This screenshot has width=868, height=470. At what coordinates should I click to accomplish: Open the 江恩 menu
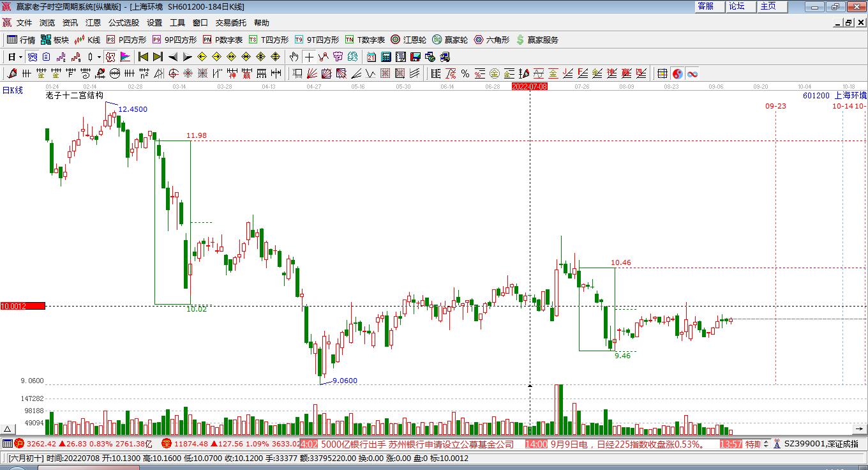93,23
